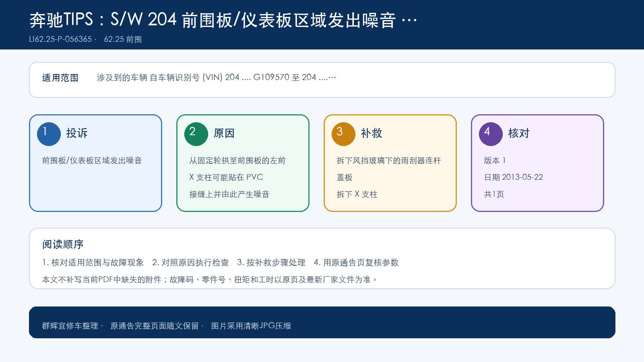Select the heading 补救
644x362 pixels.
372,133
